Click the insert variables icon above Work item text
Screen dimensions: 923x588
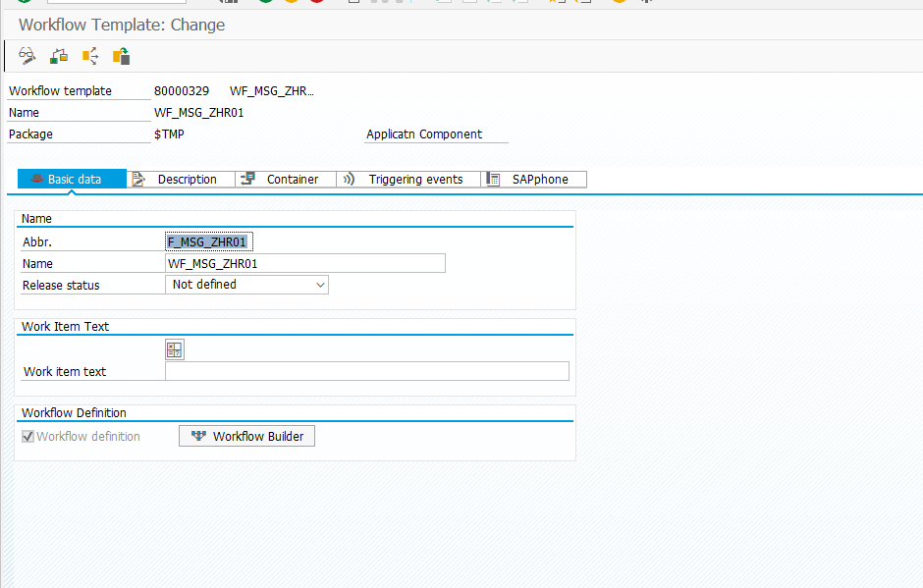click(175, 349)
